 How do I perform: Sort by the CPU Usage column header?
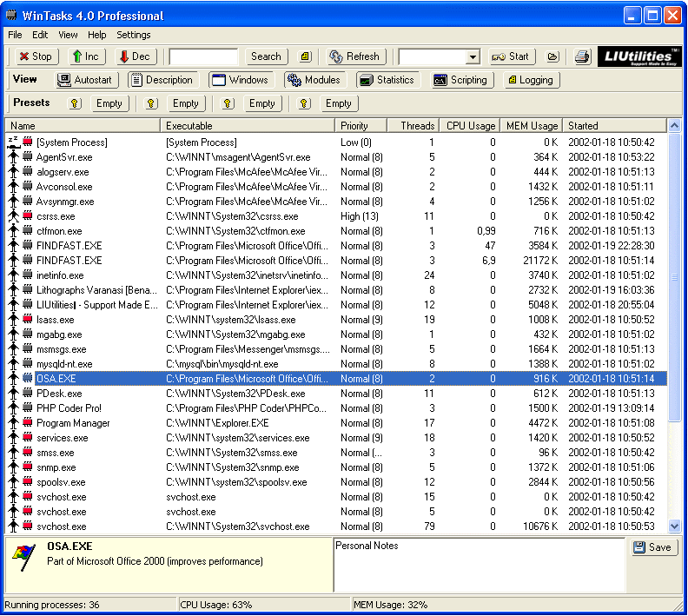pos(470,126)
